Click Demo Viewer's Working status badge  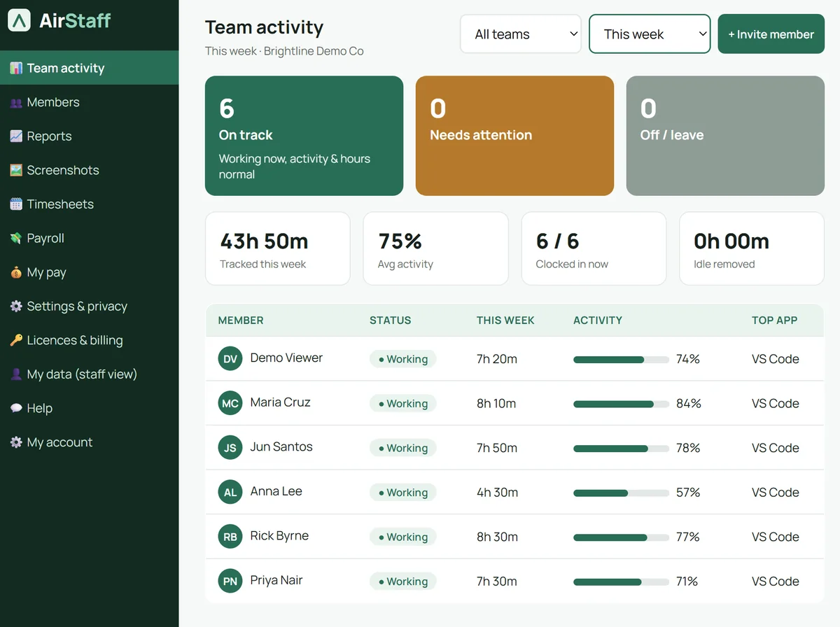(403, 359)
